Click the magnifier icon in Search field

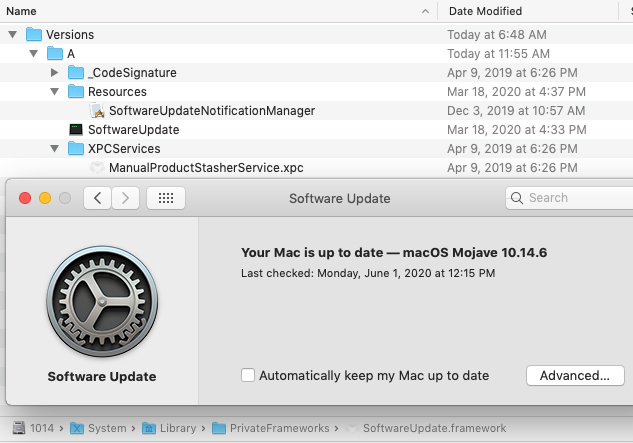point(517,198)
